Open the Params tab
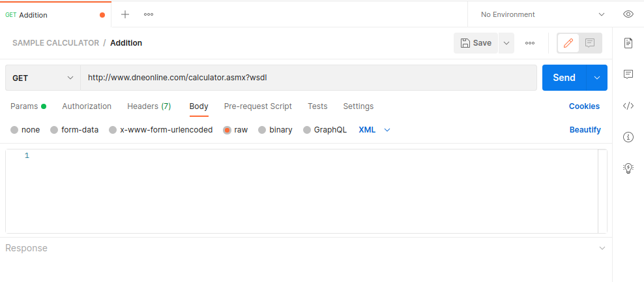 pos(28,106)
